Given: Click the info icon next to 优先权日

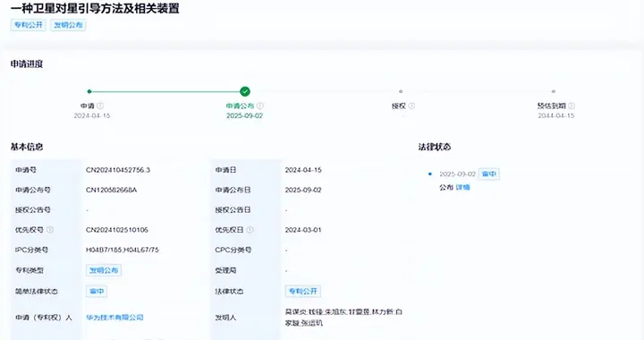Looking at the screenshot, I should pos(250,230).
